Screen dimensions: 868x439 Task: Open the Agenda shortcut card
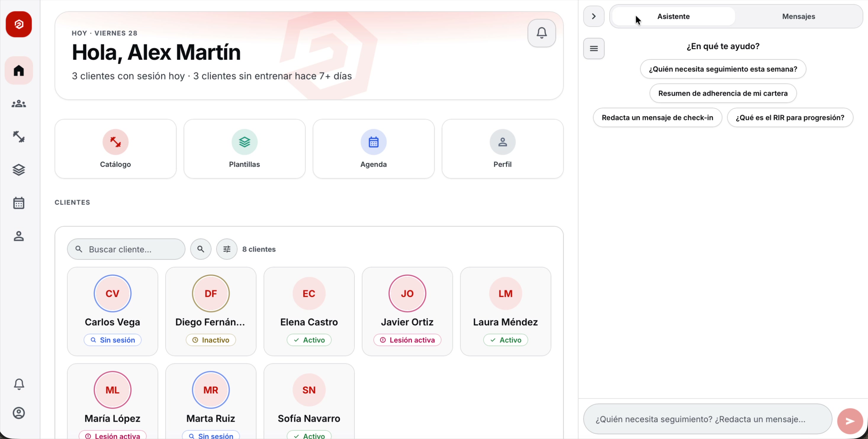[373, 149]
